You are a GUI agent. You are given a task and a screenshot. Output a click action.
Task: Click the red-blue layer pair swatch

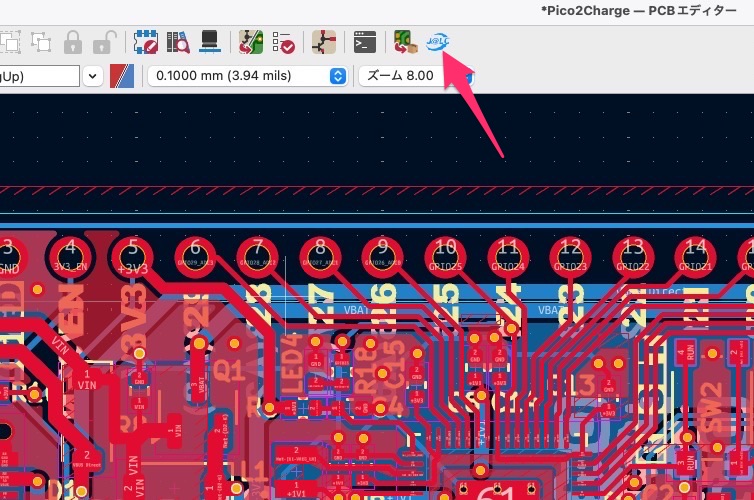point(122,76)
